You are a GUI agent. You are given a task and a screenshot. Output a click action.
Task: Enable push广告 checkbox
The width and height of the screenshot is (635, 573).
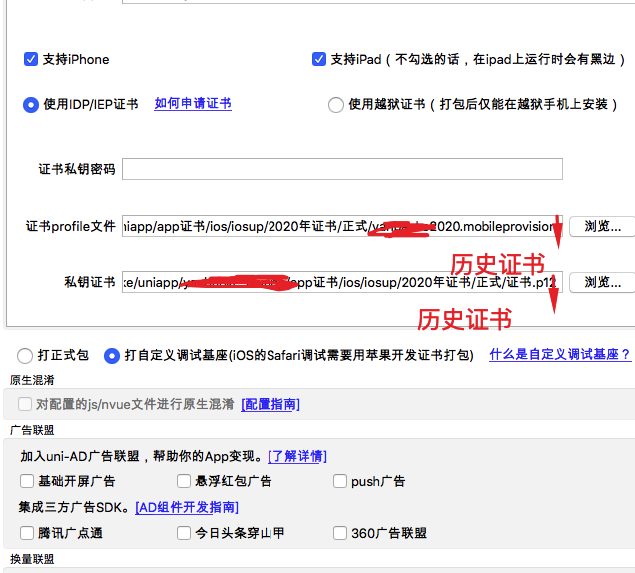tap(340, 481)
